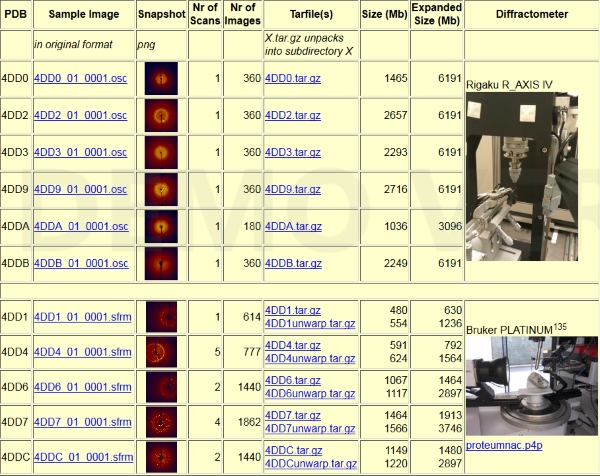Download 4DDA.tar.gz tarfile
600x476 pixels.
pos(293,227)
